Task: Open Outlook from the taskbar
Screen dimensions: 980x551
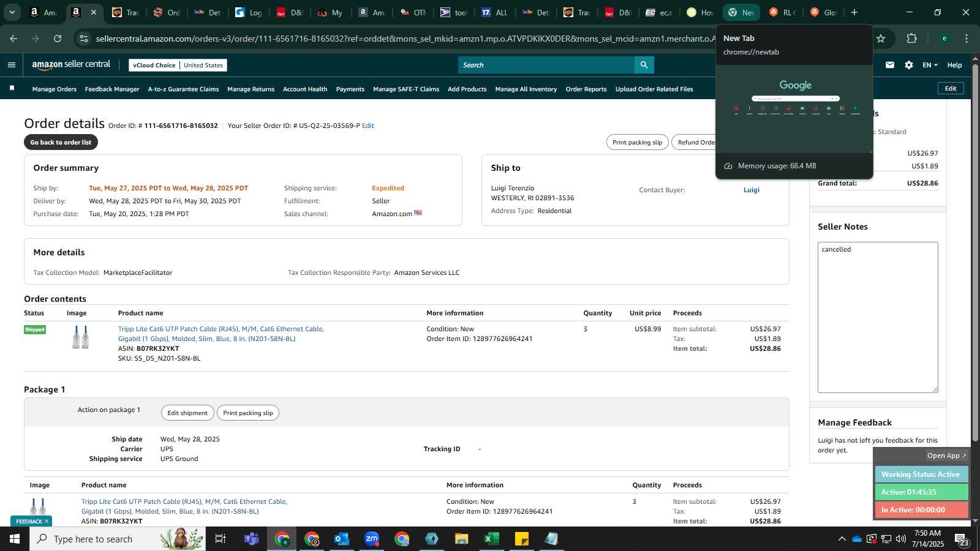Action: (x=342, y=539)
